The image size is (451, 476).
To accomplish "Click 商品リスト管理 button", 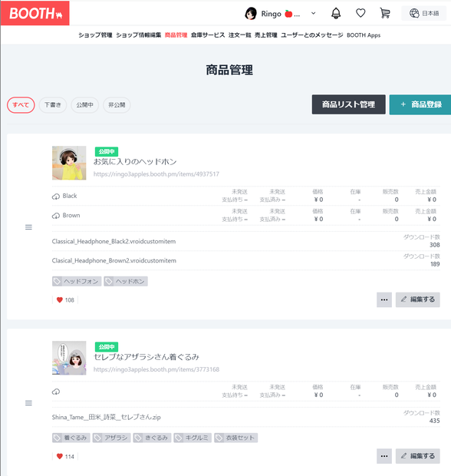I will [348, 104].
